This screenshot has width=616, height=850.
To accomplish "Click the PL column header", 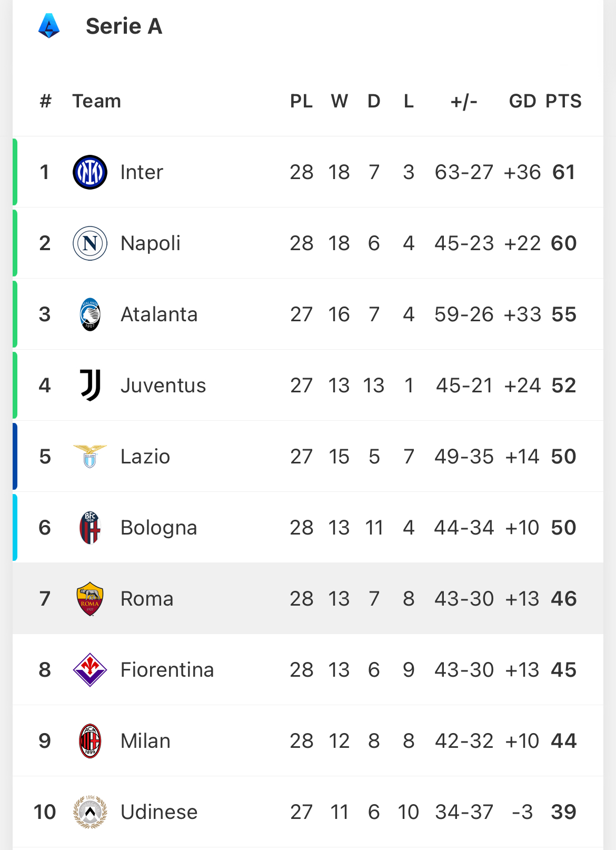I will pos(301,101).
